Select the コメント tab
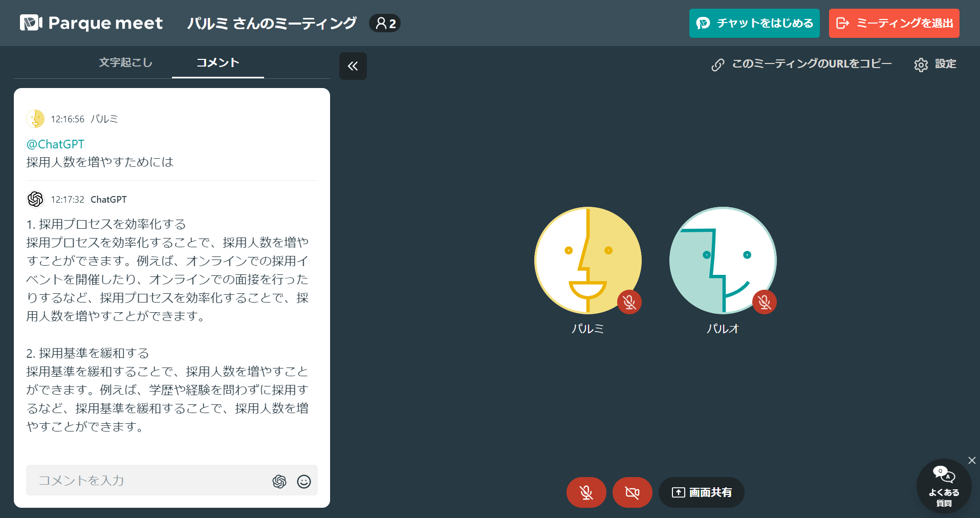Image resolution: width=980 pixels, height=518 pixels. pyautogui.click(x=217, y=62)
